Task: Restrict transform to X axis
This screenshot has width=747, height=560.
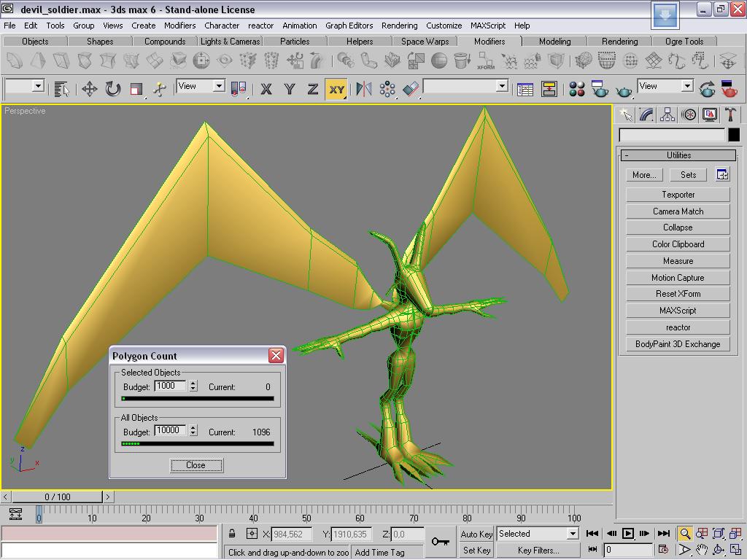Action: [x=266, y=89]
